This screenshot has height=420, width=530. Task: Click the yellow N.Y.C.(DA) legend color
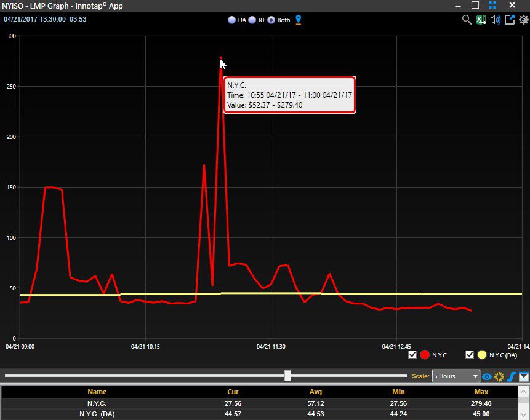[482, 355]
